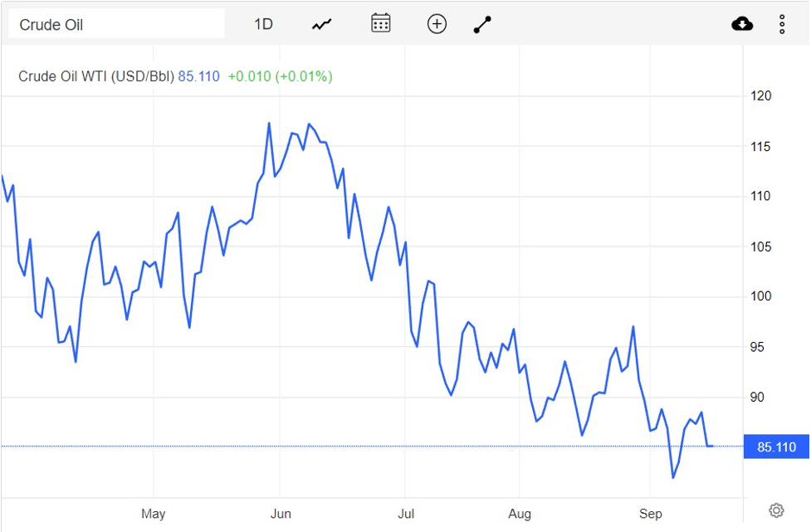Choose the Sep marker on time axis
811x532 pixels.
coord(651,514)
